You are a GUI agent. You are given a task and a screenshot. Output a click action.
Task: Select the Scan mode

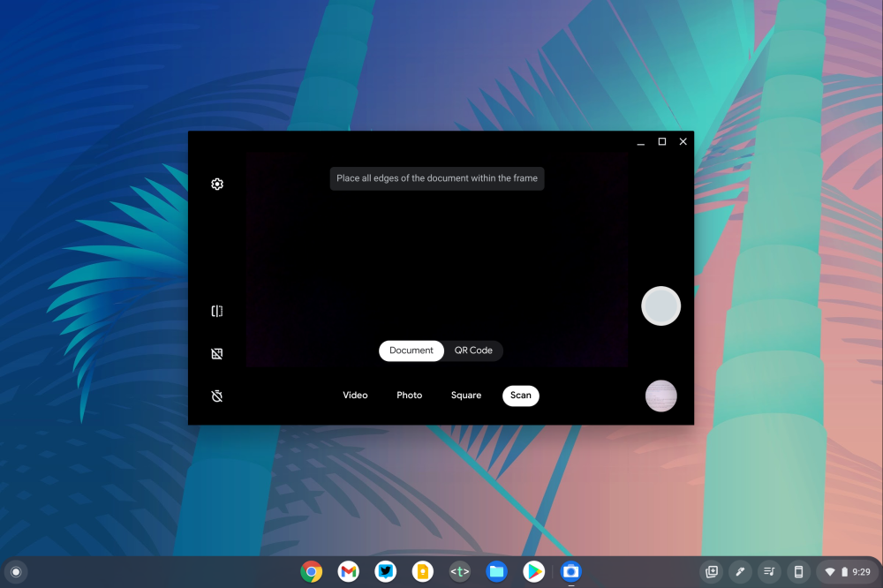tap(520, 396)
